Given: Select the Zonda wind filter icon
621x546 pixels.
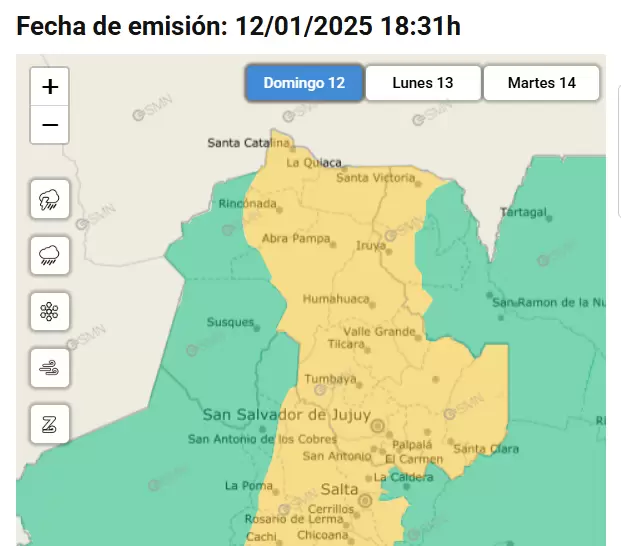Looking at the screenshot, I should point(50,424).
